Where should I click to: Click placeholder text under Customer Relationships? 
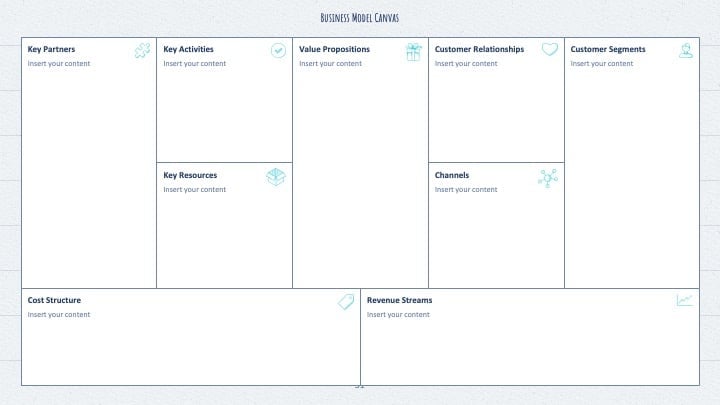[466, 63]
